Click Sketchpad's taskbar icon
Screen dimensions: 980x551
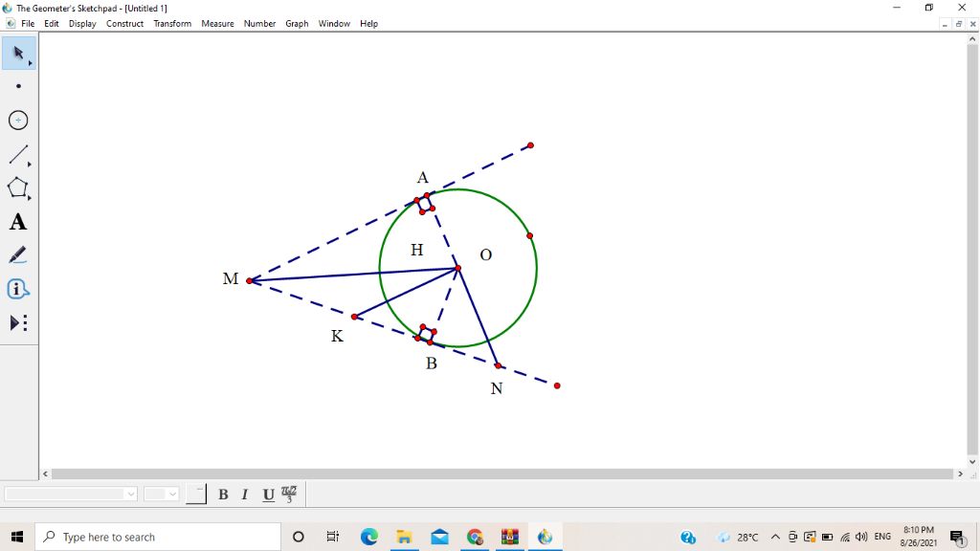coord(545,537)
